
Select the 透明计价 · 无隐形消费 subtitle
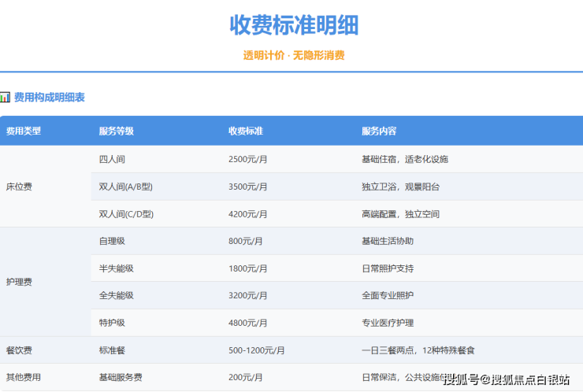pos(294,55)
